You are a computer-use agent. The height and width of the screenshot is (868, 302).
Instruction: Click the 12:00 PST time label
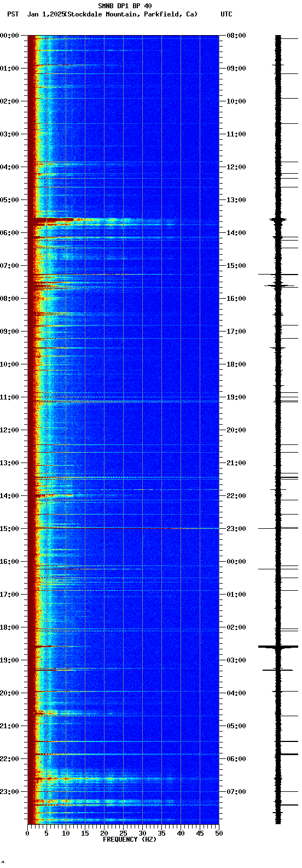click(10, 430)
